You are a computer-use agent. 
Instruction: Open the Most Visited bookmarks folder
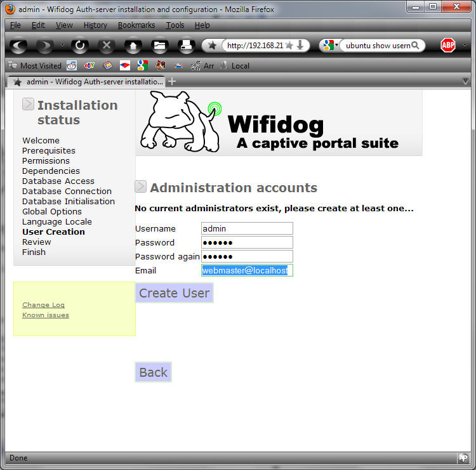35,65
